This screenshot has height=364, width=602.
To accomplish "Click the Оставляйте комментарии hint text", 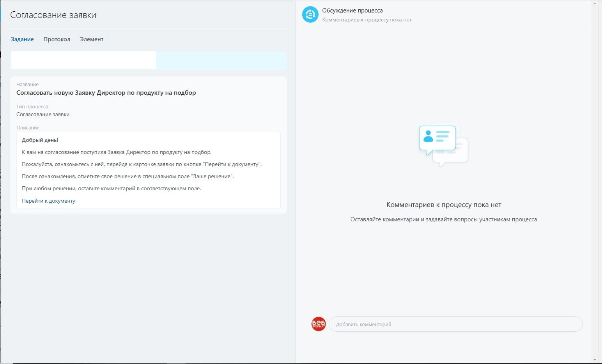I will pyautogui.click(x=444, y=219).
